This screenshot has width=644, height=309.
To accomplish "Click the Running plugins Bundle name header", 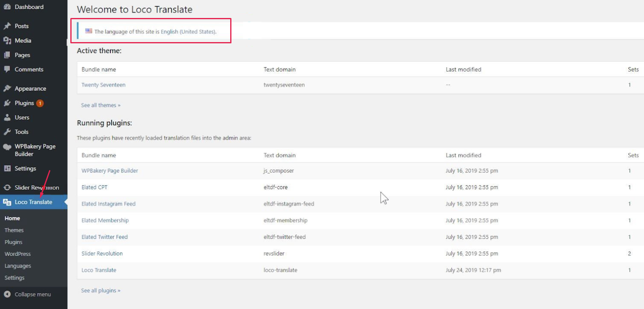I will click(x=99, y=155).
